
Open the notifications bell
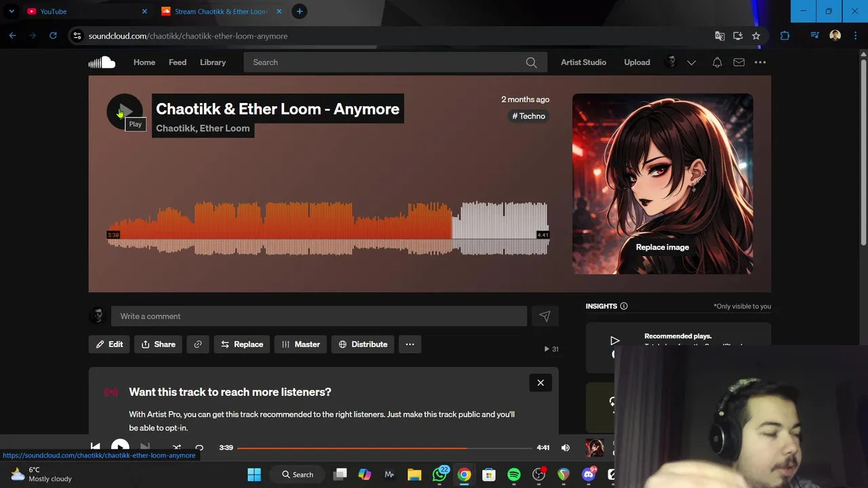717,62
